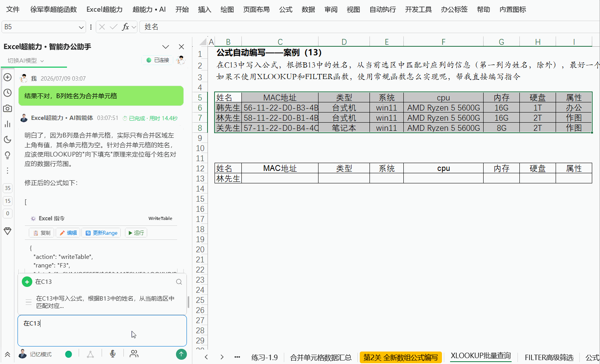Screen dimensions: 600x364
Task: Click next sheet navigation arrow
Action: point(222,357)
